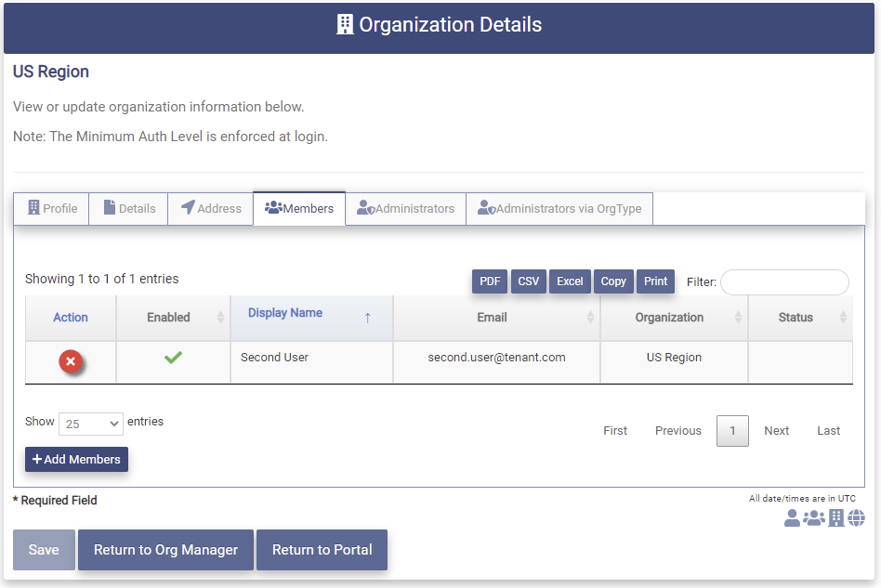Open the building organization icon at bottom right

836,517
